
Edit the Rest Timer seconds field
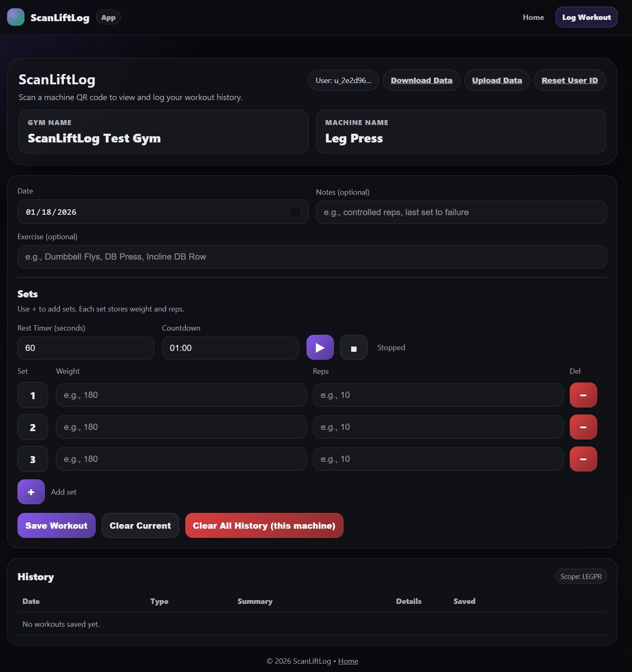86,348
